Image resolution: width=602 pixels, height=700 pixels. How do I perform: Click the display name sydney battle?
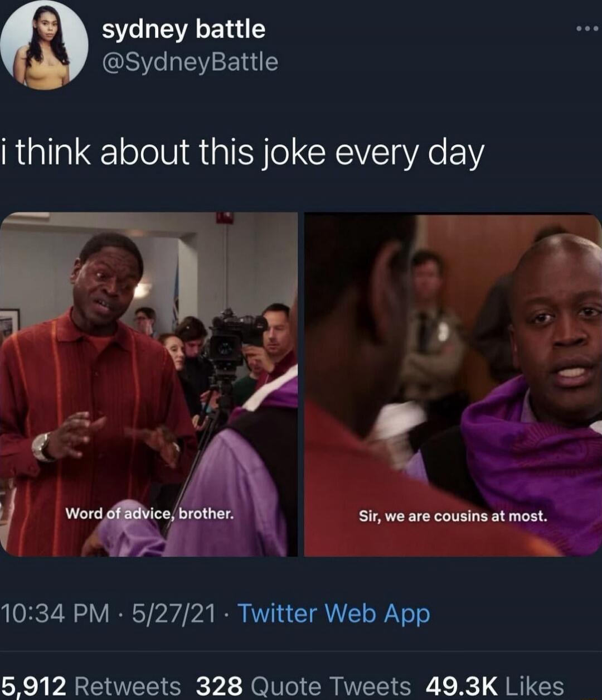[183, 30]
